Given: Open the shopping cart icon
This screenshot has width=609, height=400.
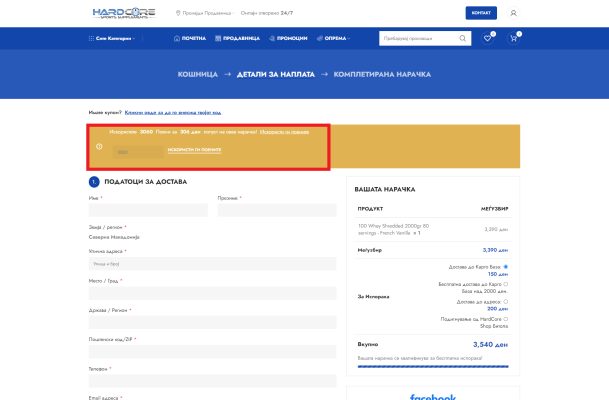Looking at the screenshot, I should pyautogui.click(x=514, y=38).
